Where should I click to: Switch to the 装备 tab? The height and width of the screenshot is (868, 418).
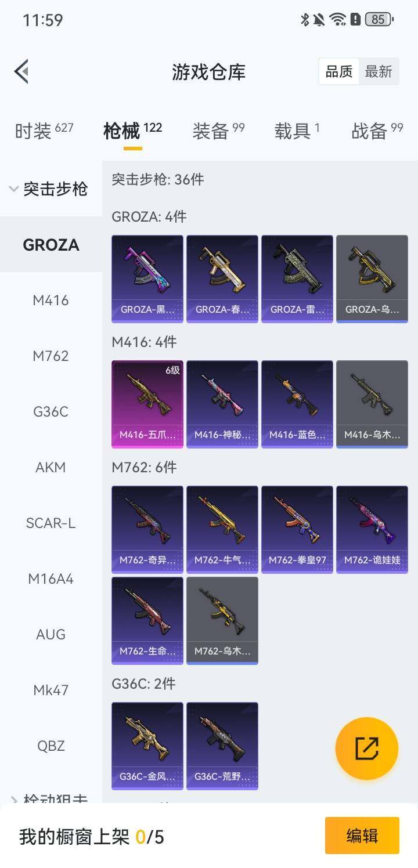click(218, 131)
